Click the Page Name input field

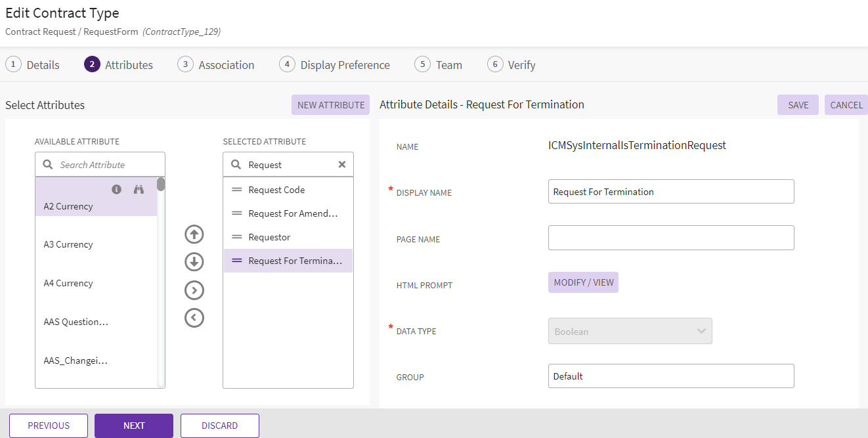point(670,238)
